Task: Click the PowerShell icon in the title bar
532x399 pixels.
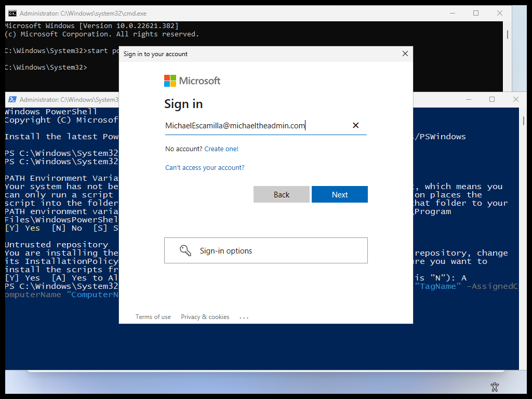Action: [12, 99]
